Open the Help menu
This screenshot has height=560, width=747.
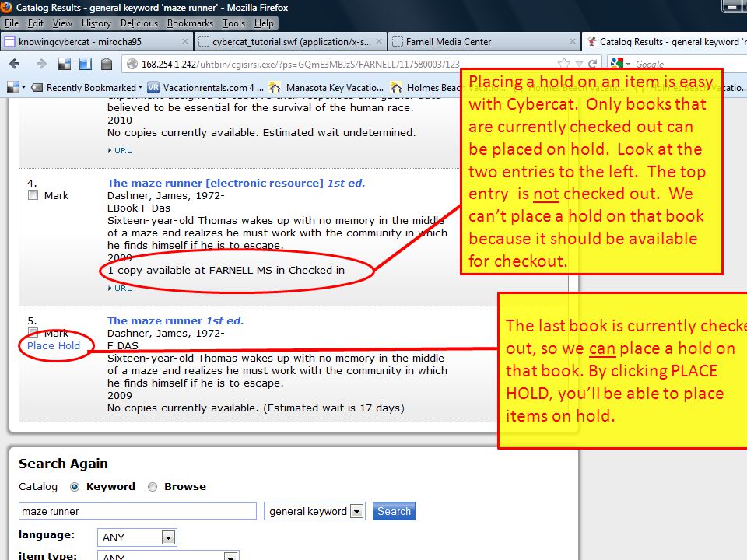click(x=264, y=23)
